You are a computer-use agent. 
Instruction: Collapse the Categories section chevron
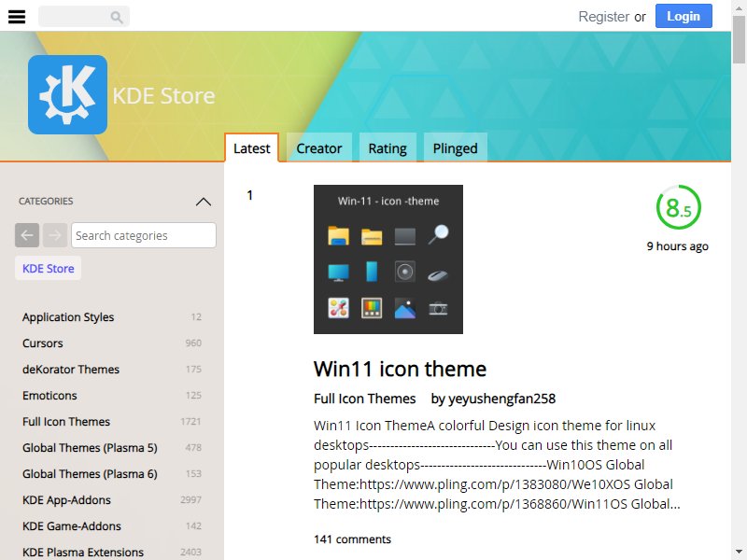[x=204, y=202]
